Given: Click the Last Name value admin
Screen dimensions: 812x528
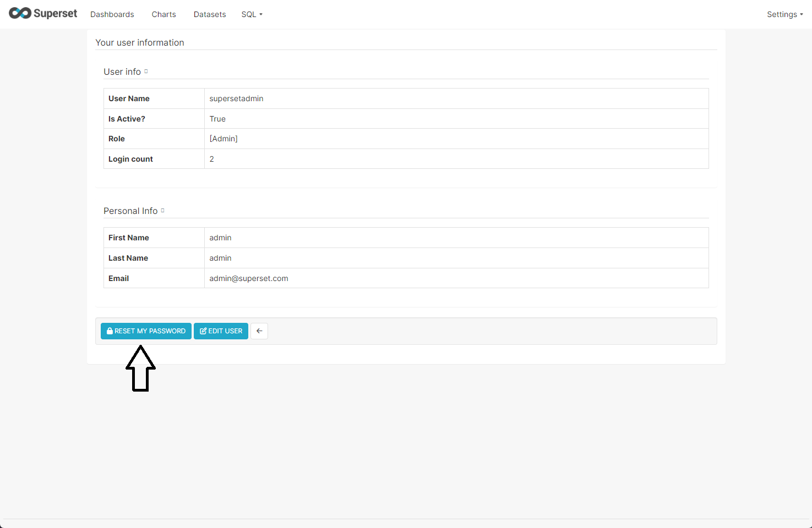Looking at the screenshot, I should pos(220,258).
